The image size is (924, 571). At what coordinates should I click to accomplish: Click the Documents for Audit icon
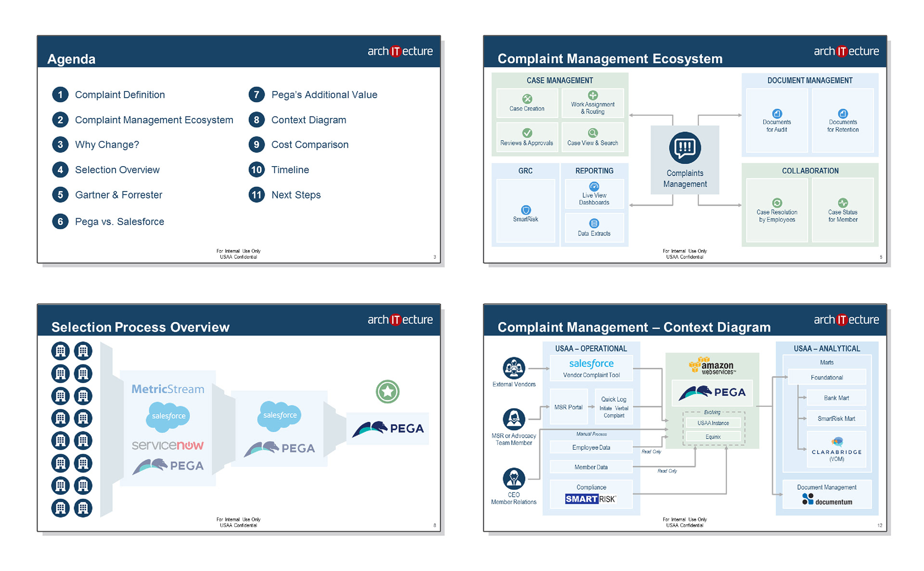[777, 114]
